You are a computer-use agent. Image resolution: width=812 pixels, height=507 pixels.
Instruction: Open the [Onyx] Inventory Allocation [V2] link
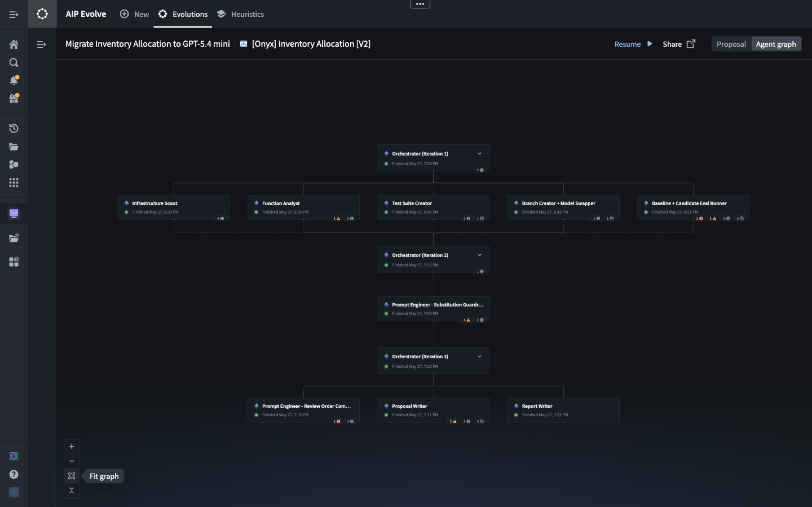pos(305,44)
